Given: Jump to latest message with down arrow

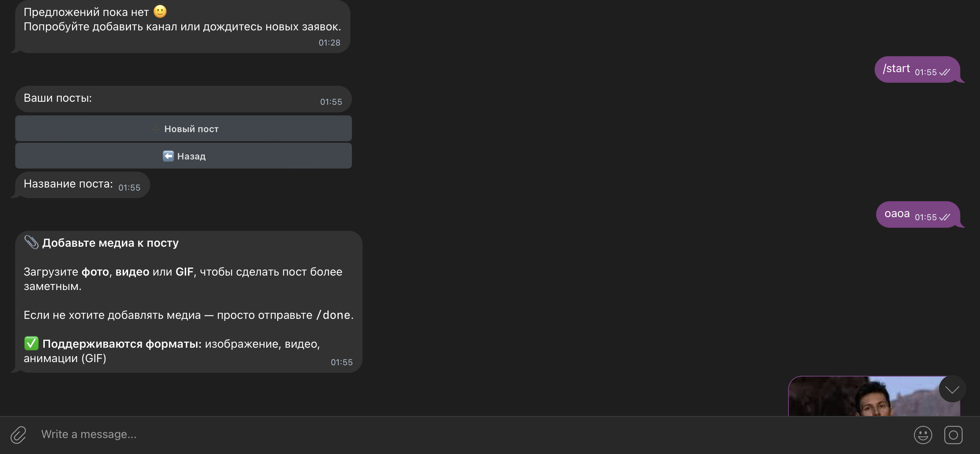Looking at the screenshot, I should (x=952, y=389).
